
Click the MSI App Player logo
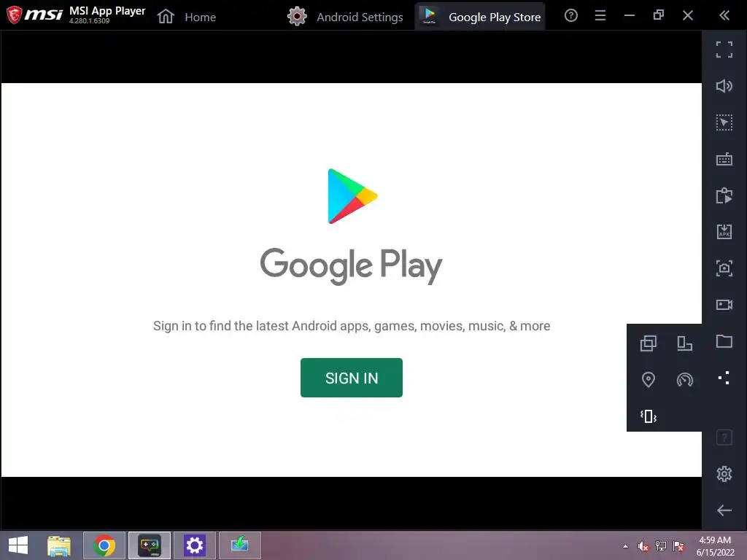coord(34,15)
